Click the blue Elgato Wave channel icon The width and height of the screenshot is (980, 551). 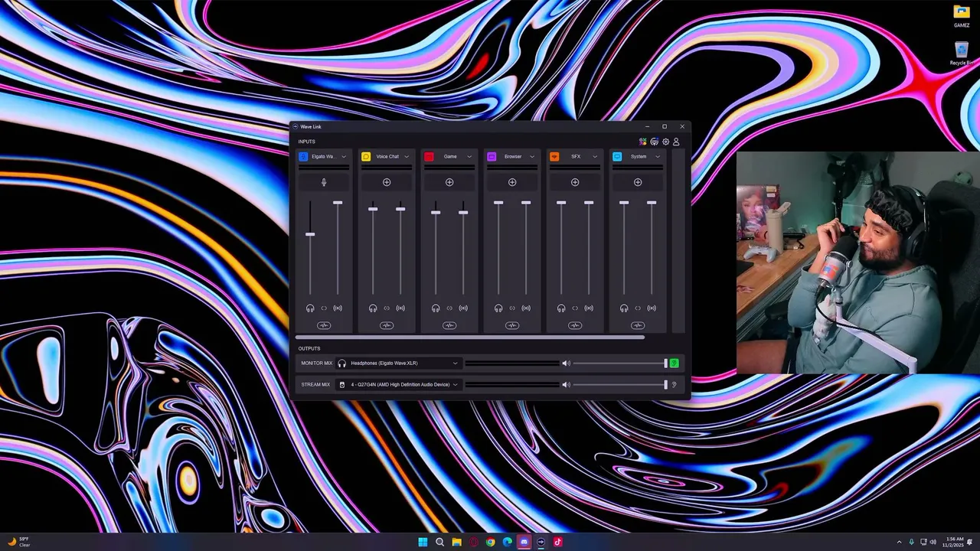tap(303, 156)
